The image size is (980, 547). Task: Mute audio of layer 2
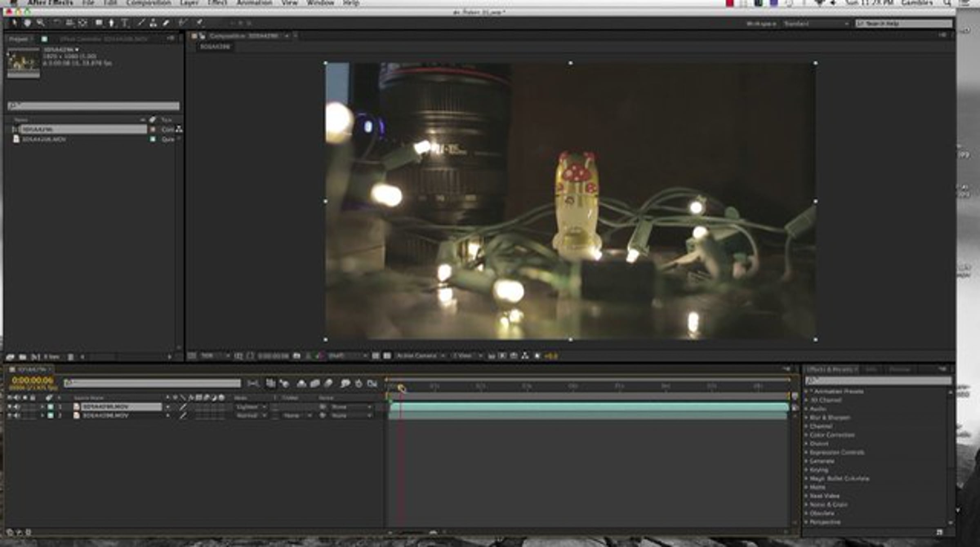(17, 415)
